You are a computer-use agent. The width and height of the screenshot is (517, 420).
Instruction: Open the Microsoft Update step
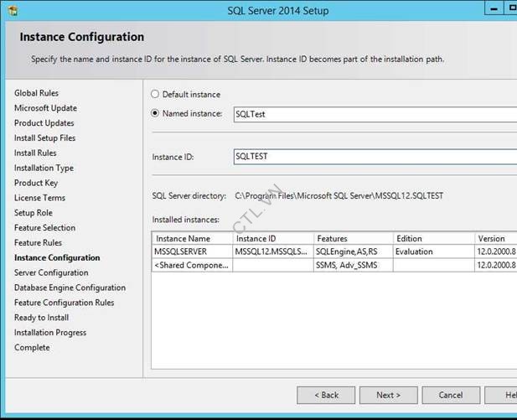point(45,108)
